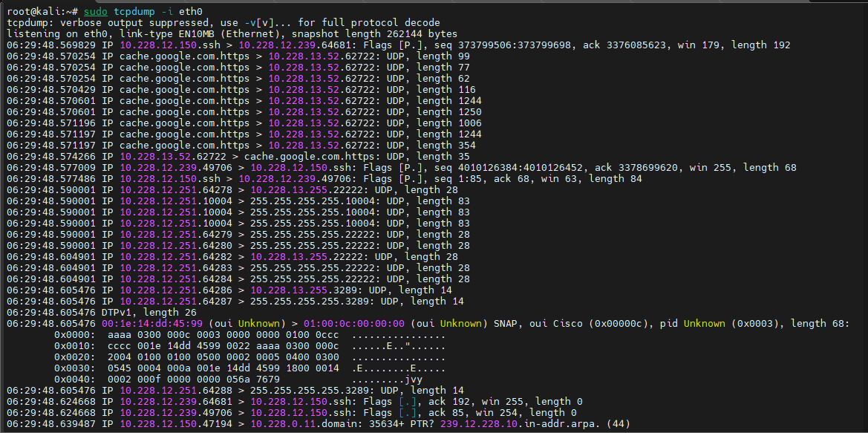The width and height of the screenshot is (868, 433).
Task: Click source 10.228.12.150.47194
Action: [x=176, y=424]
